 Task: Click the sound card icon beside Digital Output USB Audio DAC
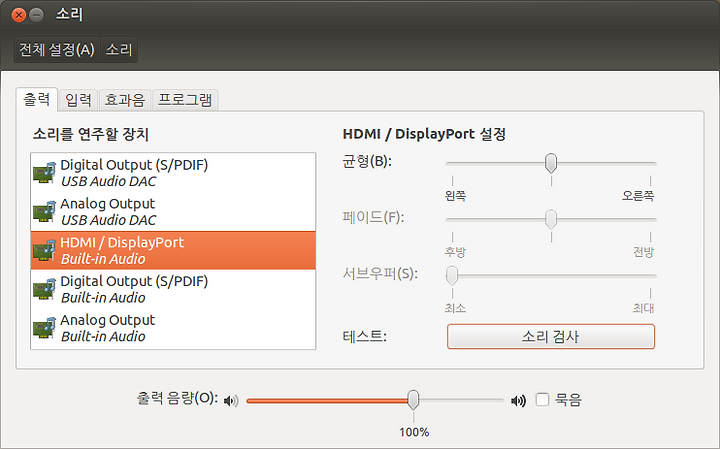click(x=45, y=173)
